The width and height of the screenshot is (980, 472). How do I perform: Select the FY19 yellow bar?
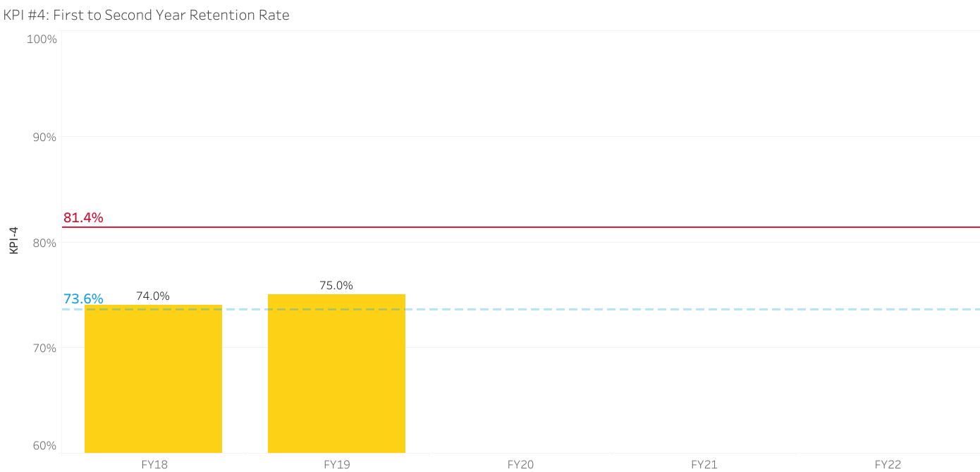click(x=336, y=373)
